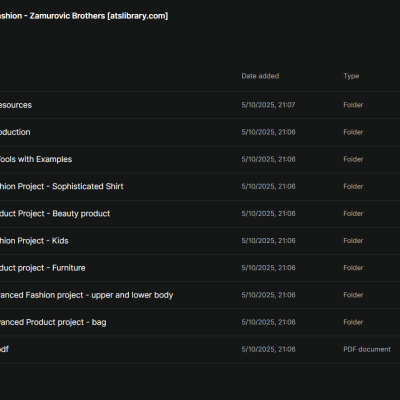Click the Folder type in the Furniture row

[353, 268]
